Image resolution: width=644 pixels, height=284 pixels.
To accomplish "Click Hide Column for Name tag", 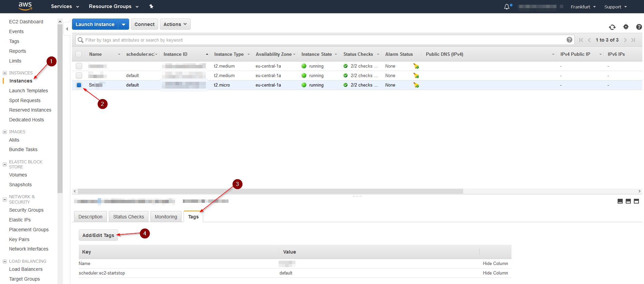I will [x=495, y=263].
